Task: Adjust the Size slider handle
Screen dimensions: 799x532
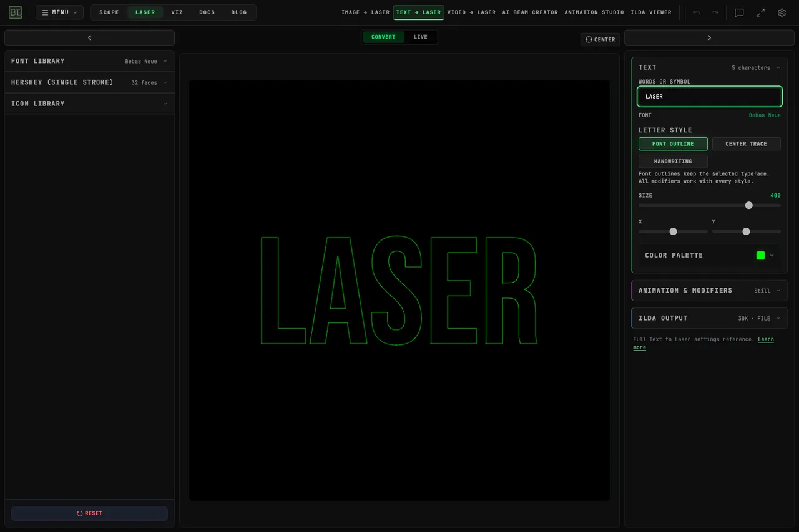Action: [749, 205]
